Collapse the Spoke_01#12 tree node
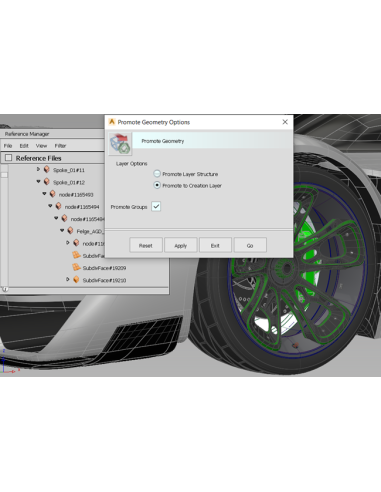 38,182
